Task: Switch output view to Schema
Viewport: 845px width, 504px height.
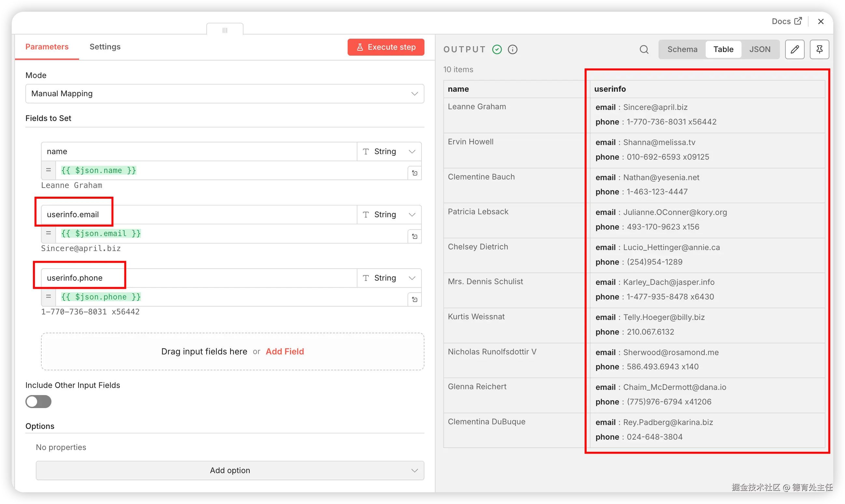Action: click(682, 49)
